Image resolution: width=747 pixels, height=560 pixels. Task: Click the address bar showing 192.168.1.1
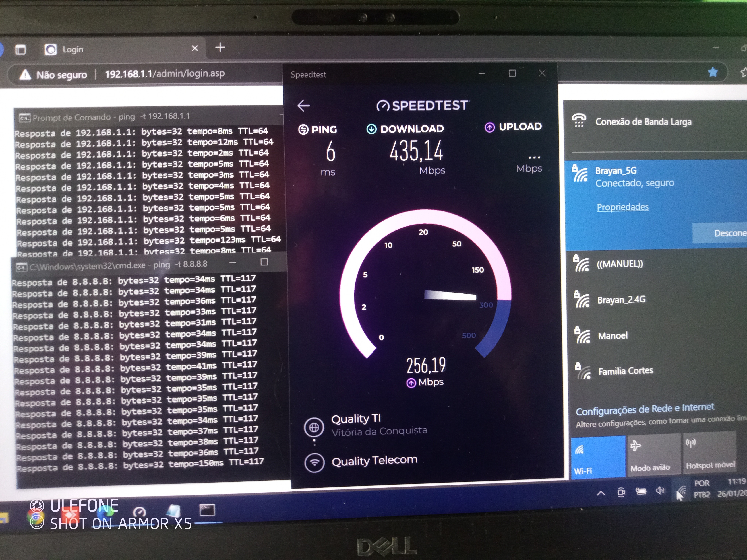165,74
